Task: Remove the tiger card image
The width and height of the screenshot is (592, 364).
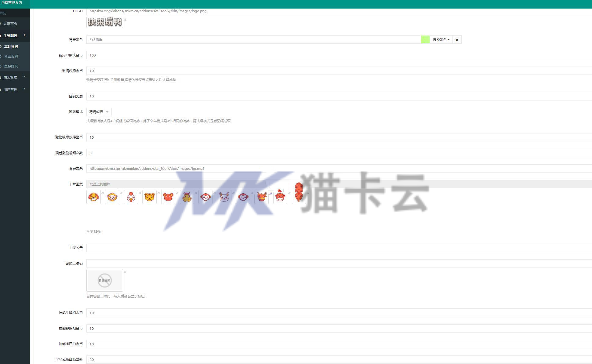Action: coord(158,193)
